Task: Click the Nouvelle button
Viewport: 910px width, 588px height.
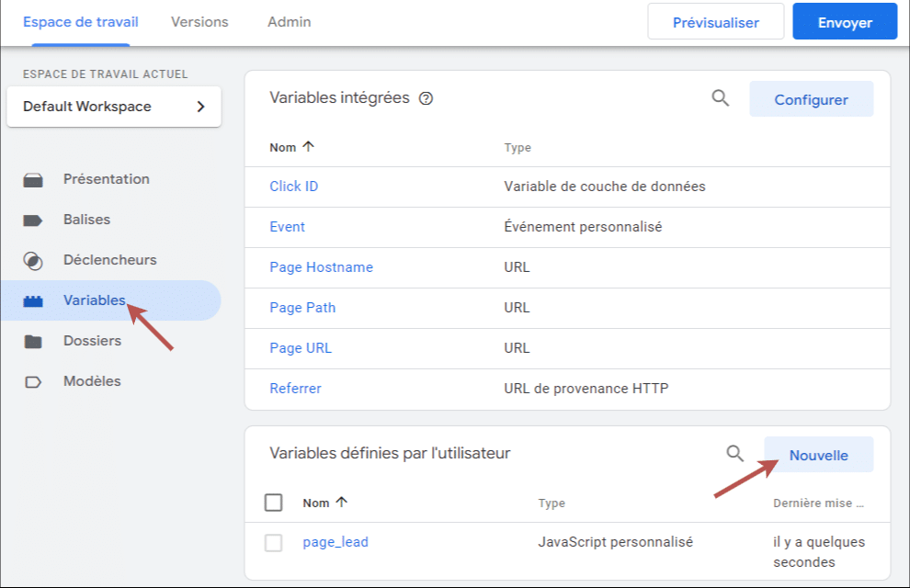Action: pos(818,455)
